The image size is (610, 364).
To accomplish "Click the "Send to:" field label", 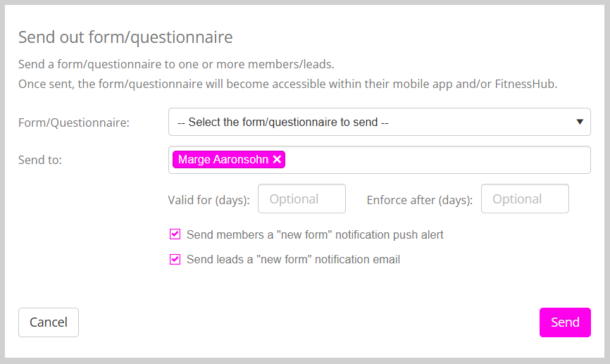I will pos(40,160).
